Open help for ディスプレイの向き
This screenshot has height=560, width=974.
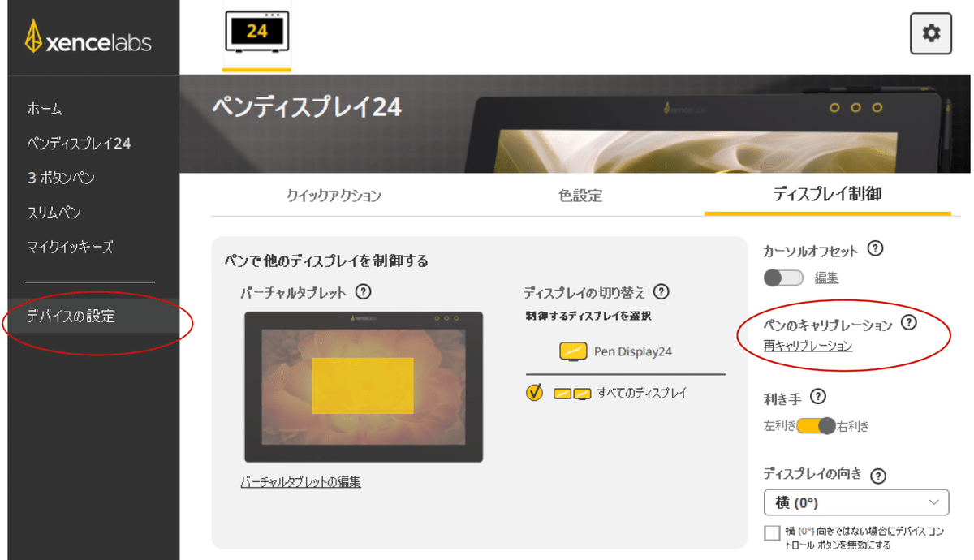pyautogui.click(x=877, y=476)
